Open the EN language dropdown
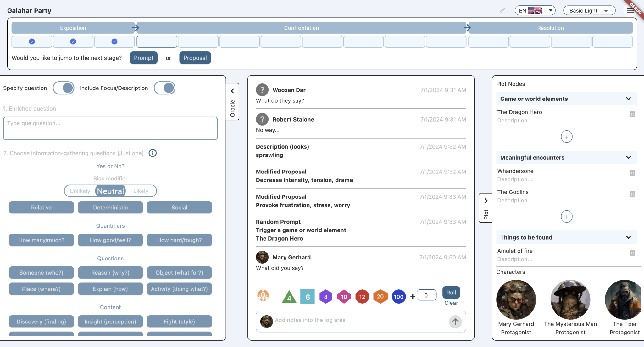The height and width of the screenshot is (347, 644). click(535, 10)
